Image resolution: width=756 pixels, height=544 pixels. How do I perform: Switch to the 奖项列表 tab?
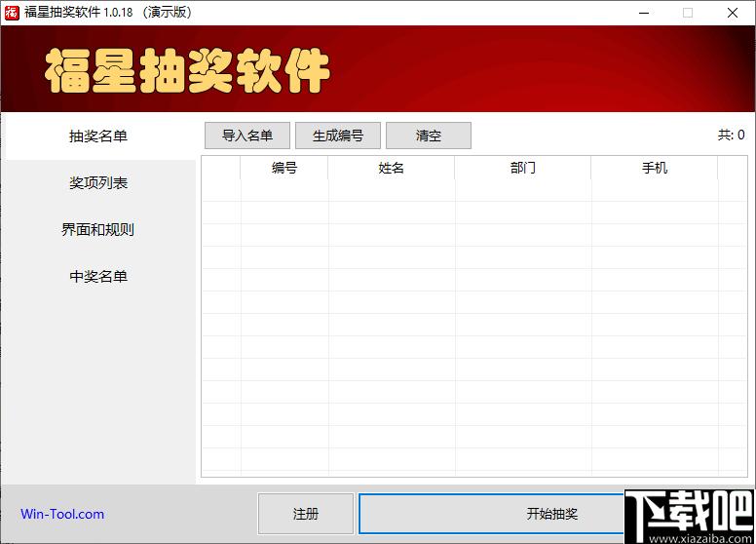98,183
